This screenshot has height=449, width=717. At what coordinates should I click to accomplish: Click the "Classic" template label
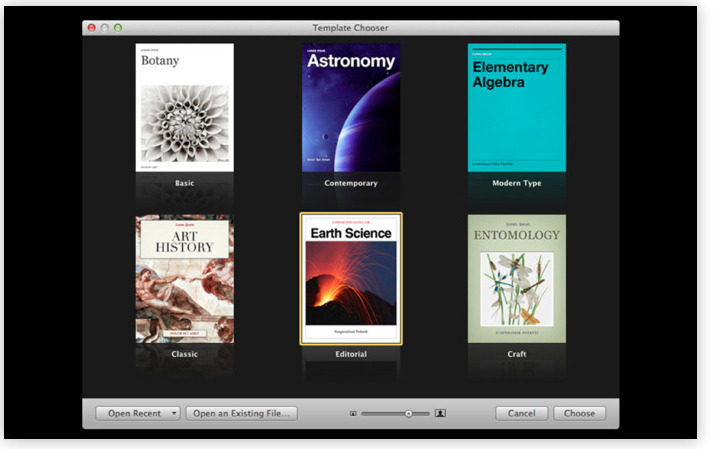(184, 354)
